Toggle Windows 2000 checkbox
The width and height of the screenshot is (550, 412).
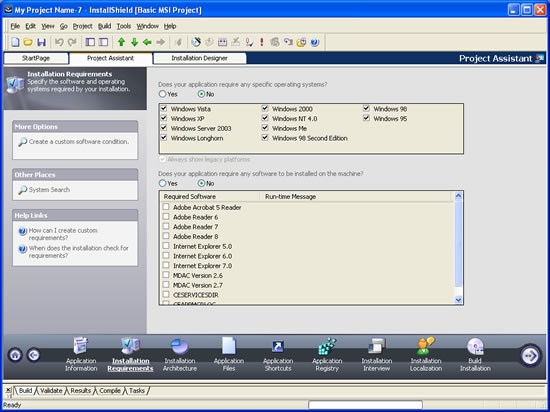[265, 108]
